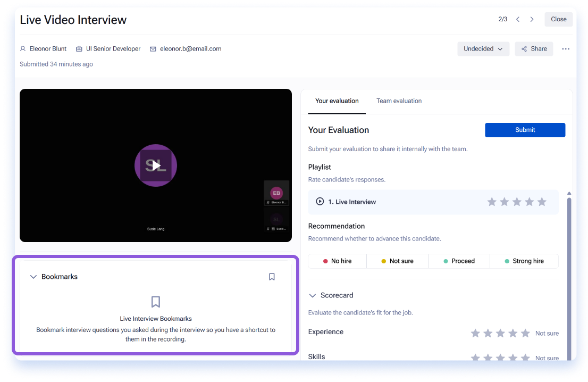Click the envelope icon beside email
Screen dimensions: 588x382
153,49
